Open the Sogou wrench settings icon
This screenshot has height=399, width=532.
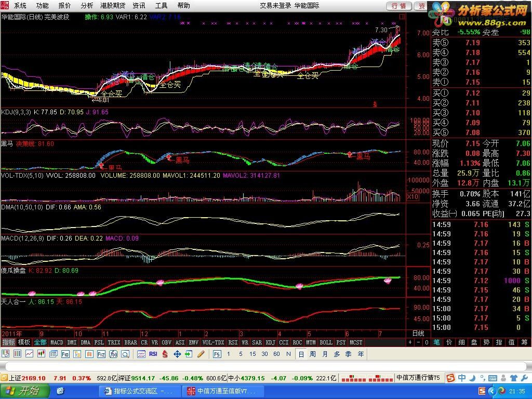click(525, 378)
